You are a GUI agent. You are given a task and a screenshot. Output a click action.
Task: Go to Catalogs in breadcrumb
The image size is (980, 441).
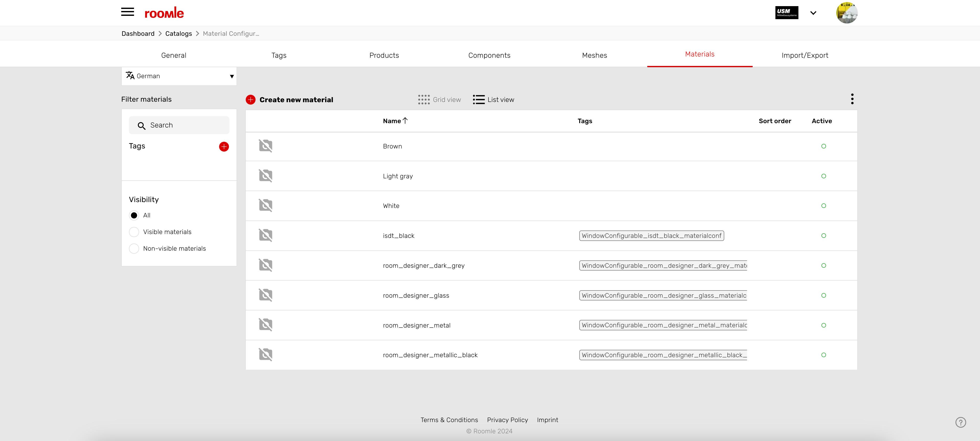point(179,33)
